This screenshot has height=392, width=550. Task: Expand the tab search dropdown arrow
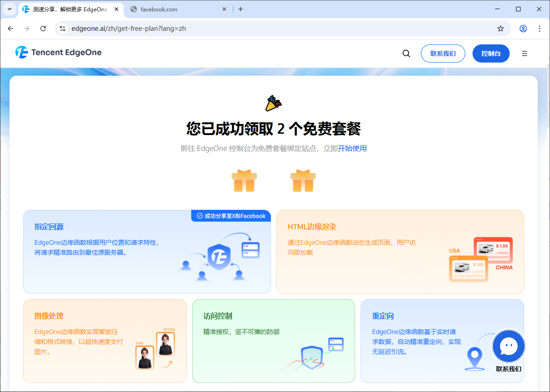9,9
